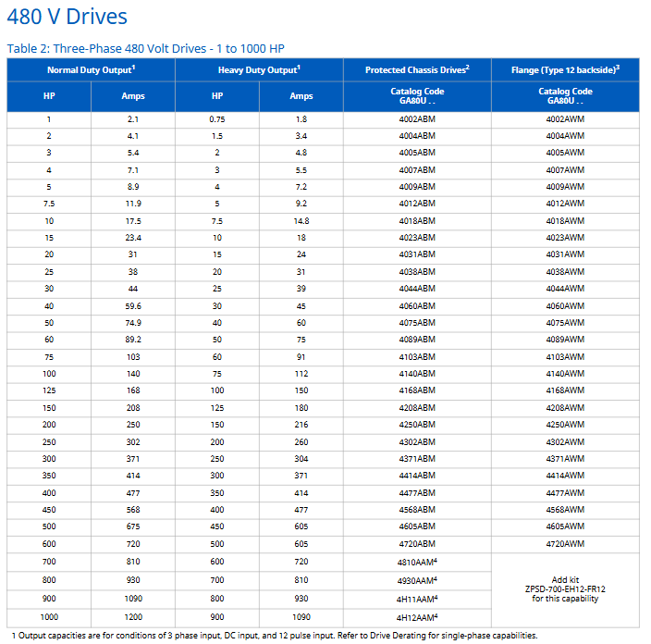Viewport: 651px width, 644px height.
Task: Click the "480 V Drives" page heading
Action: 68,17
